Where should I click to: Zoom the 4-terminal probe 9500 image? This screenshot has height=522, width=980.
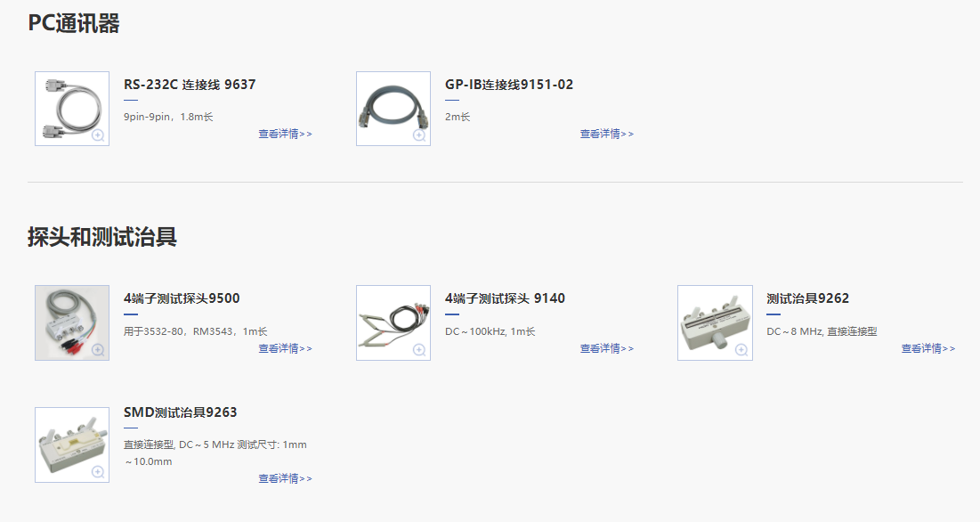[x=98, y=349]
